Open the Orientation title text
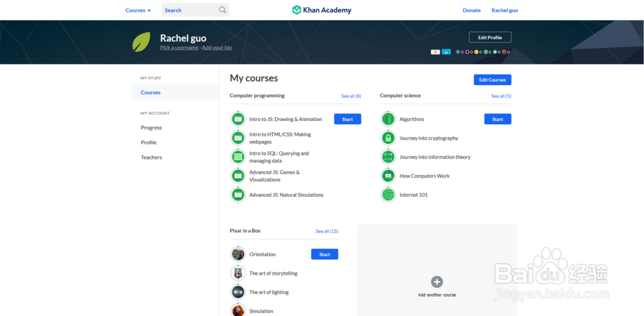Viewport: 644px width, 316px height. [263, 254]
